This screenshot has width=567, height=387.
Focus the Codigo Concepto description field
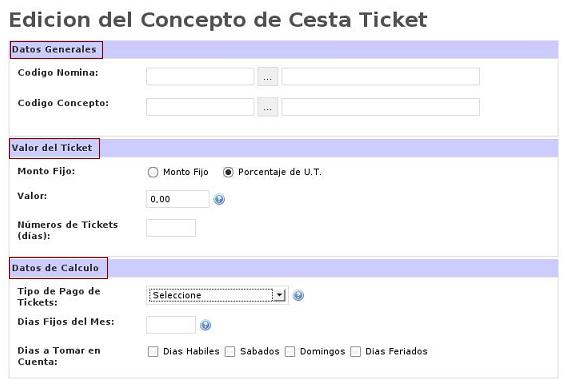381,107
